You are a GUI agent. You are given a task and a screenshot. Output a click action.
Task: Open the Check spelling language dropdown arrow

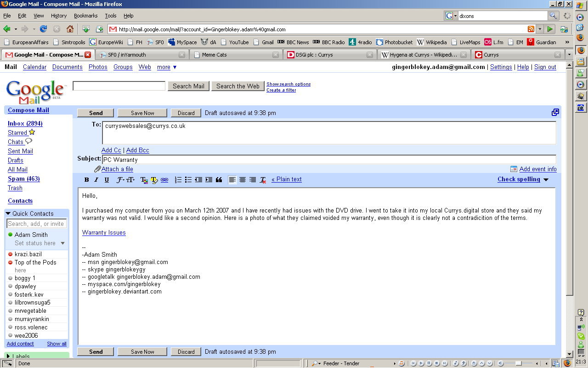point(546,180)
